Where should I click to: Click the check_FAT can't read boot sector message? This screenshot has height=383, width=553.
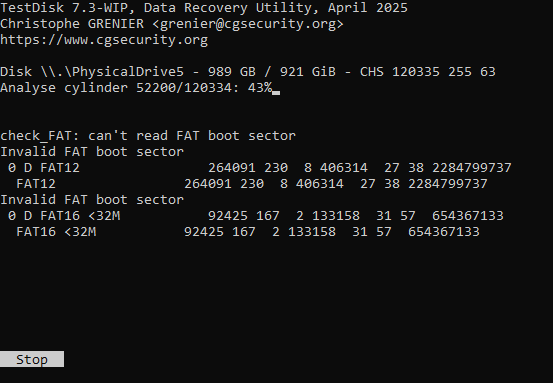pyautogui.click(x=148, y=136)
